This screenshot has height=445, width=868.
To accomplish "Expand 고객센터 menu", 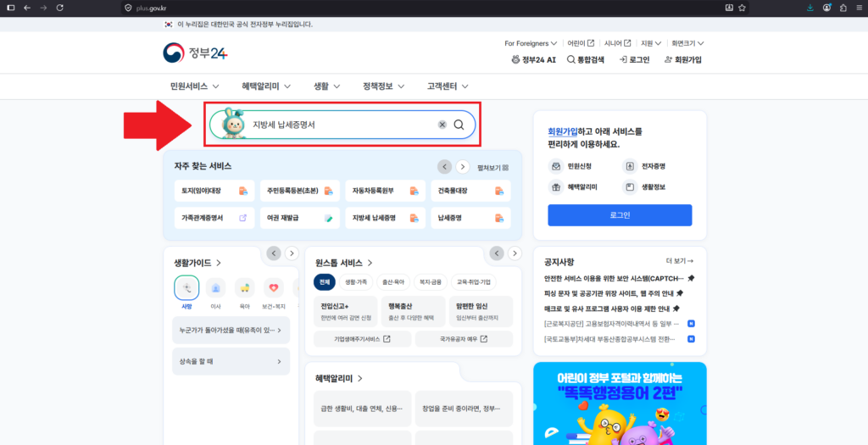I will pos(448,86).
